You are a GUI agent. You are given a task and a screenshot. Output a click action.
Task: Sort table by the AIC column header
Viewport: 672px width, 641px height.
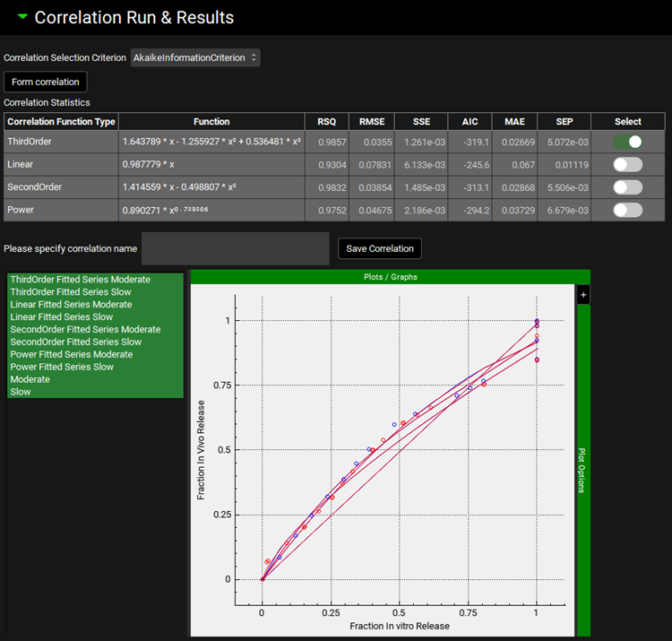[470, 122]
